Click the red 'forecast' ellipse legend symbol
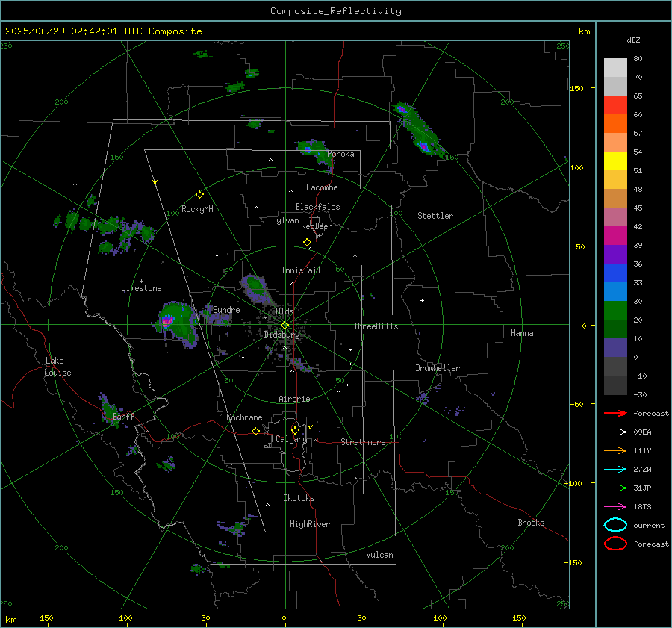Screen dimensions: 672x628 pyautogui.click(x=615, y=544)
